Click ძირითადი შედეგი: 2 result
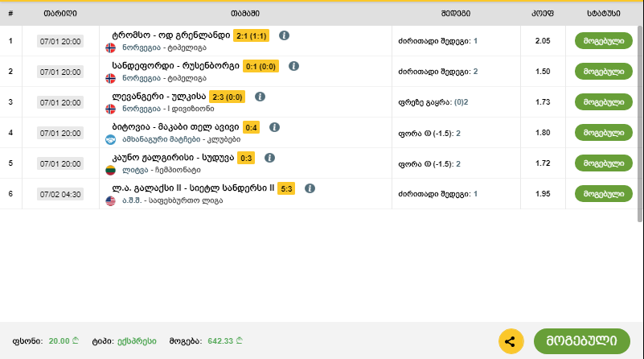This screenshot has width=644, height=359. tap(438, 72)
